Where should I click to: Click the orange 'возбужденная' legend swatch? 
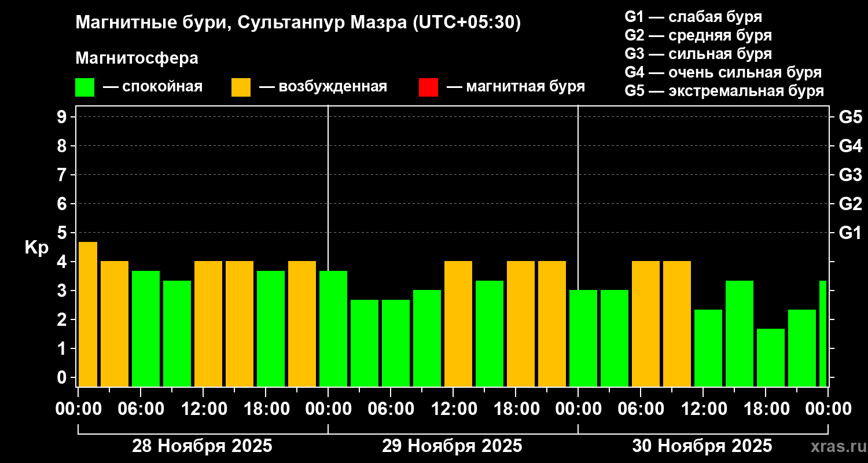(x=241, y=87)
